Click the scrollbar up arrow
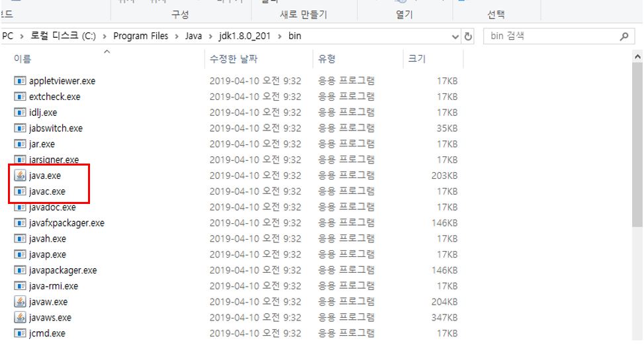The width and height of the screenshot is (644, 345). 637,58
